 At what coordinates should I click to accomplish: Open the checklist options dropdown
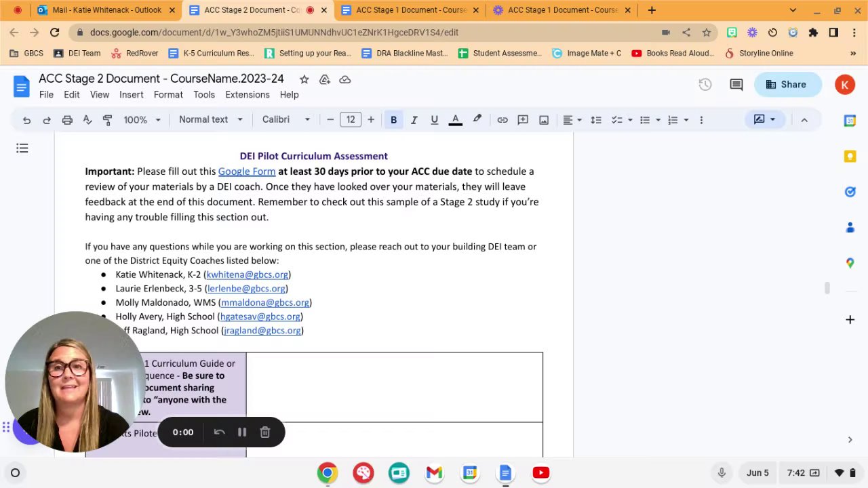click(622, 120)
